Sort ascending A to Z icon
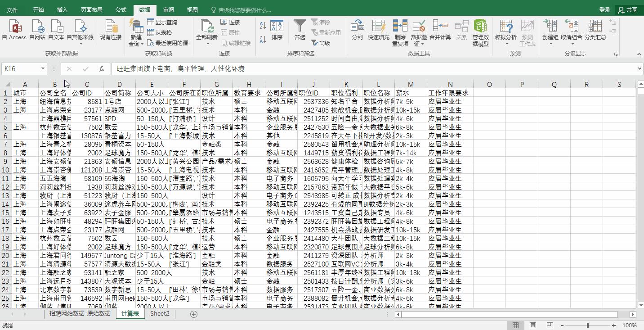The image size is (644, 330). pos(263,26)
